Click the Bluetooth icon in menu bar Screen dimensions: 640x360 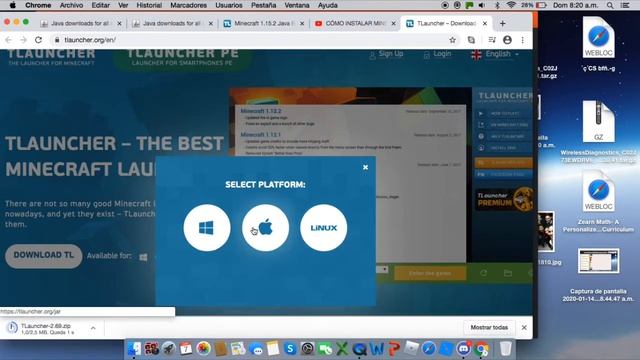[497, 5]
